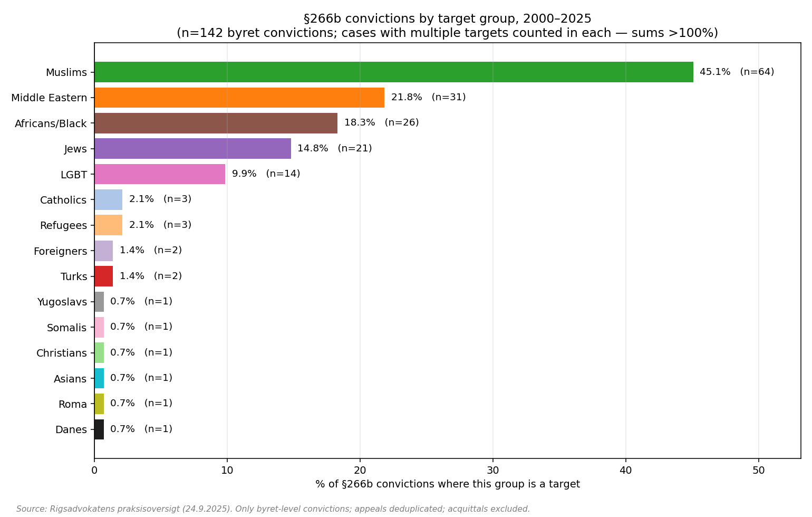Click the brown Africans/Black bar
The width and height of the screenshot is (812, 517).
point(216,123)
